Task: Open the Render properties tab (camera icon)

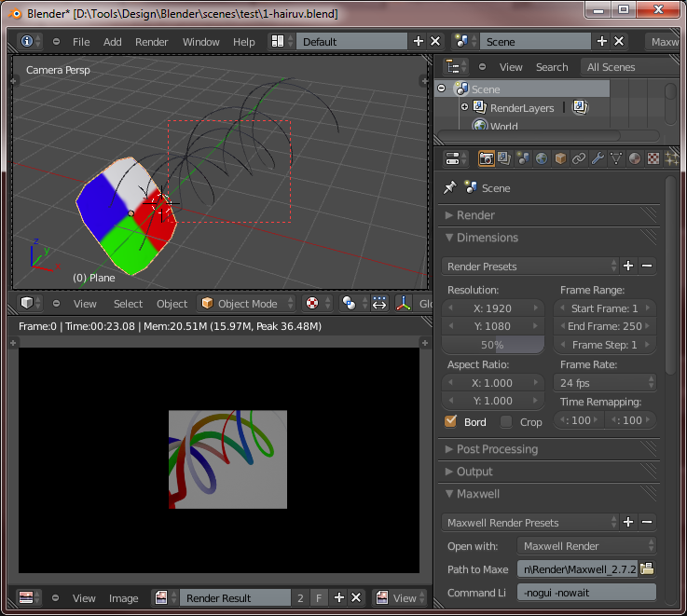Action: [x=486, y=158]
